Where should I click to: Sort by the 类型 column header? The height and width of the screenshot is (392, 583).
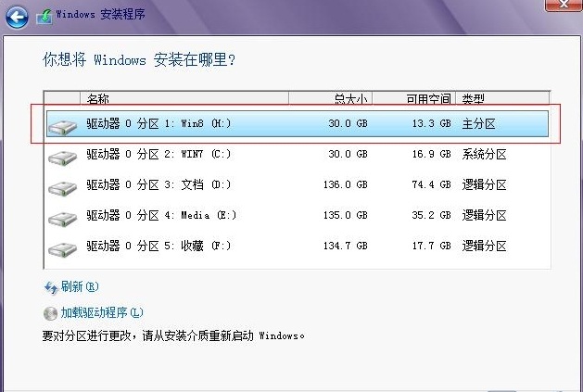pyautogui.click(x=502, y=98)
